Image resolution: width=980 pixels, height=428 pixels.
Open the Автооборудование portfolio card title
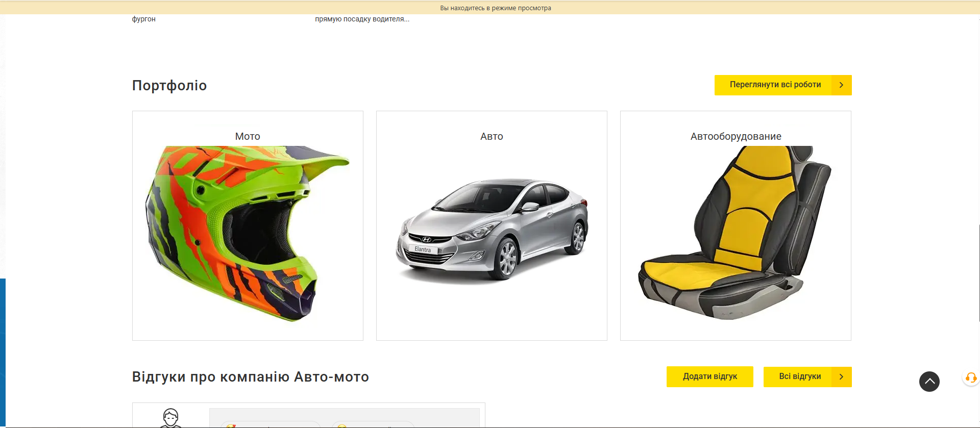pos(736,136)
